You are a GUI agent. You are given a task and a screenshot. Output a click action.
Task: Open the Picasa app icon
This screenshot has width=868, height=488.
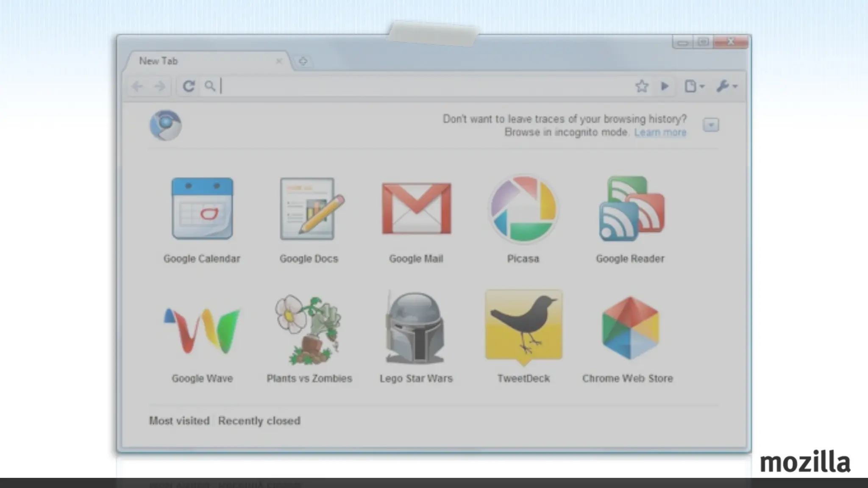[523, 209]
